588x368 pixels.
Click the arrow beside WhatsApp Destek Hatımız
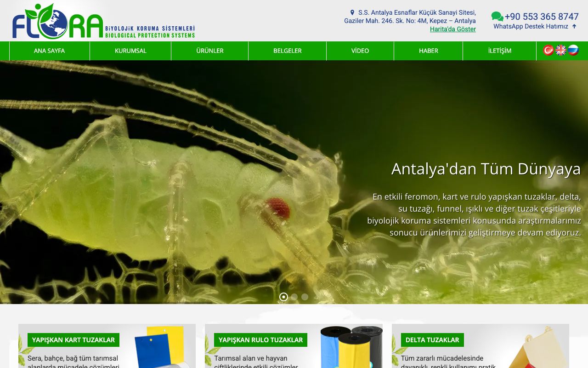574,26
